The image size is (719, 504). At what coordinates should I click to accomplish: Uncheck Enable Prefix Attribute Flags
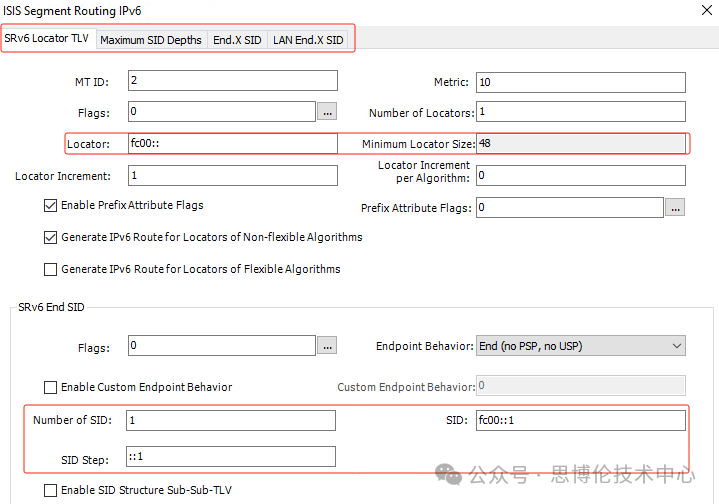click(51, 205)
